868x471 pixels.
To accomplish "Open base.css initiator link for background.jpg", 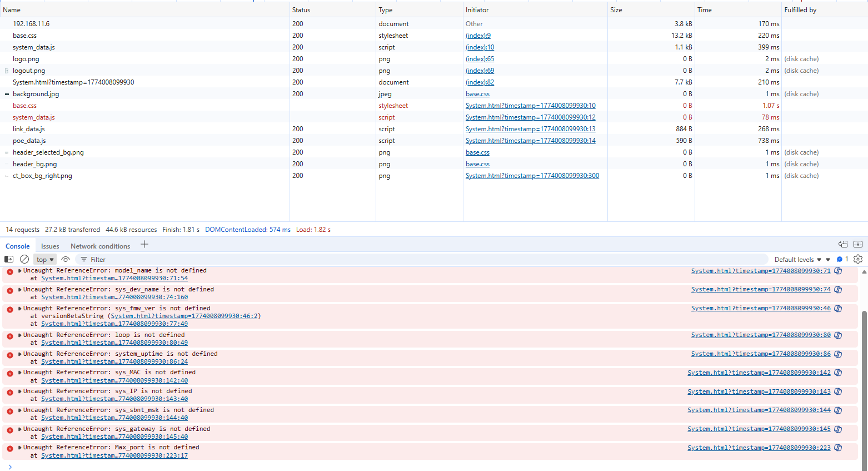I will coord(477,94).
